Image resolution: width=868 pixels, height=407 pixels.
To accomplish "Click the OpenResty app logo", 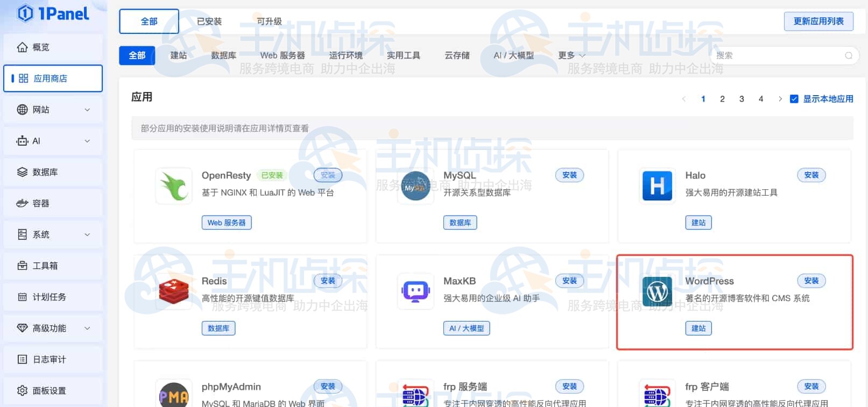I will point(174,186).
